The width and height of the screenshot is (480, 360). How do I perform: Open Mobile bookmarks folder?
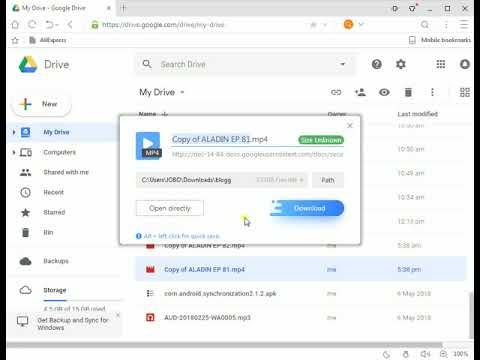click(x=440, y=40)
